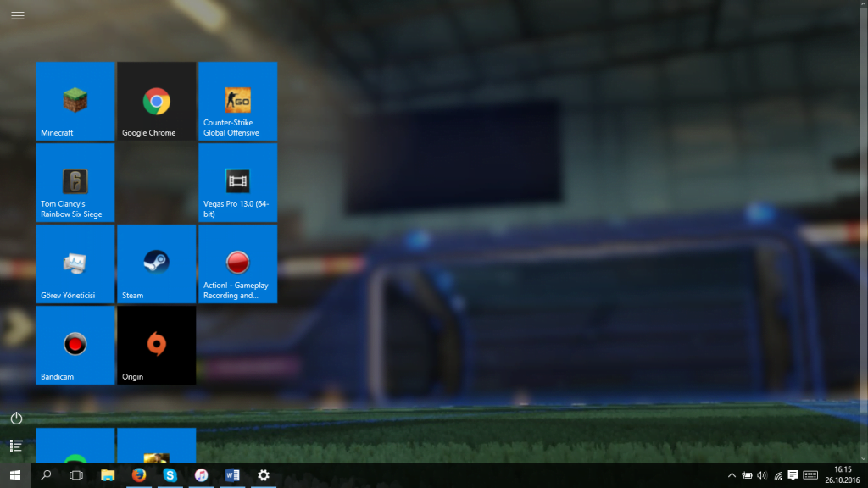This screenshot has width=868, height=488.
Task: Open the Origin tile
Action: (x=156, y=345)
